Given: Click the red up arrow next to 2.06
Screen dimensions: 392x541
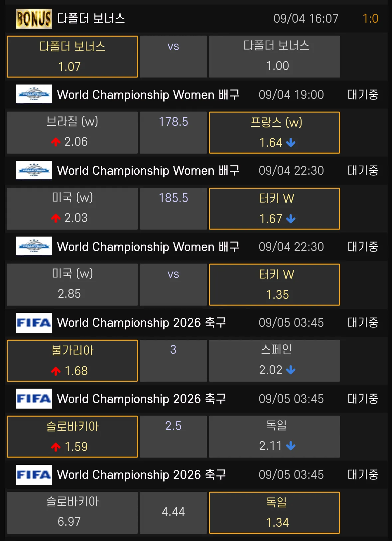Looking at the screenshot, I should tap(56, 142).
